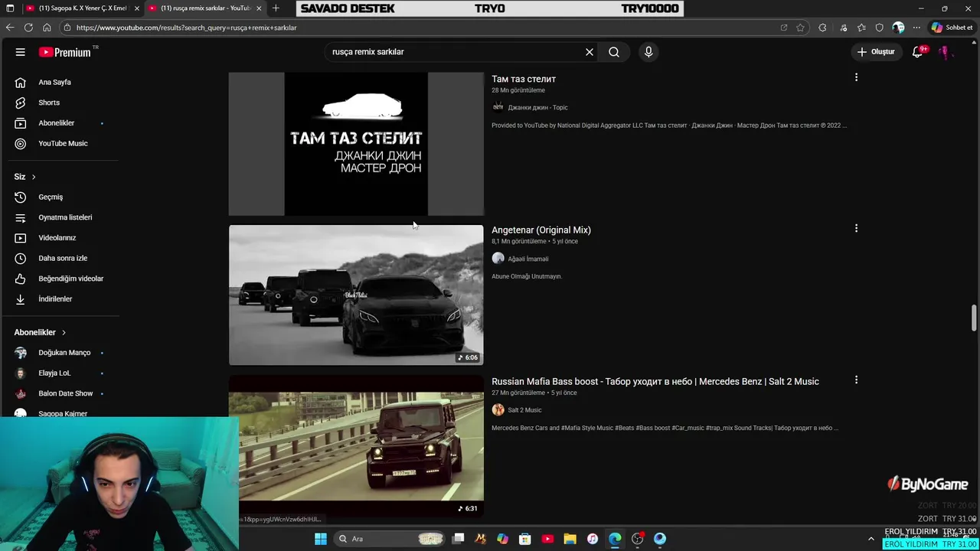The width and height of the screenshot is (980, 551).
Task: Click the taskbar Ara search box
Action: click(x=390, y=539)
